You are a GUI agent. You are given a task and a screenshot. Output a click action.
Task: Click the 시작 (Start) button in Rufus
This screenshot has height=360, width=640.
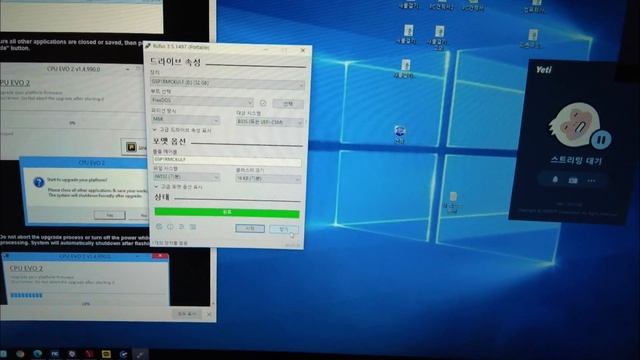click(250, 229)
